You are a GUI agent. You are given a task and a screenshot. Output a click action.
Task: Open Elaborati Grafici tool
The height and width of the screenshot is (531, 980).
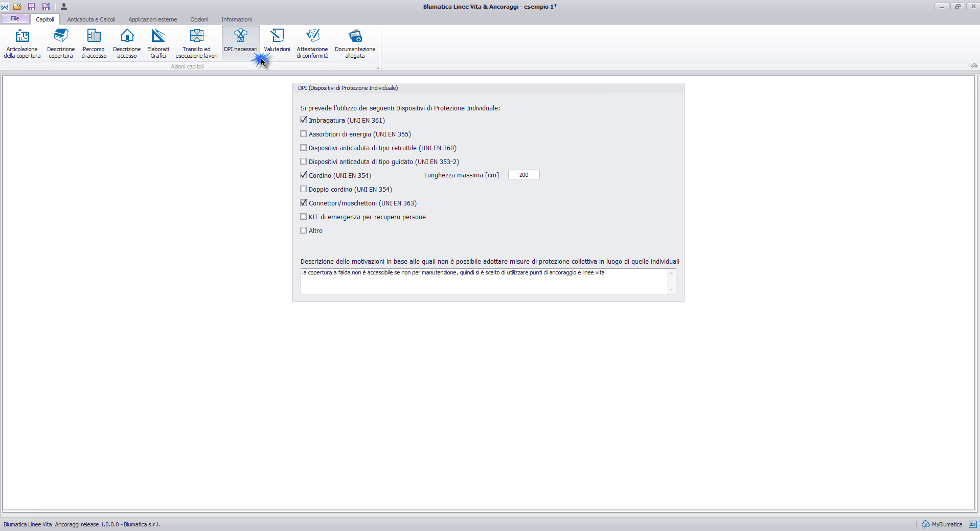pos(158,43)
